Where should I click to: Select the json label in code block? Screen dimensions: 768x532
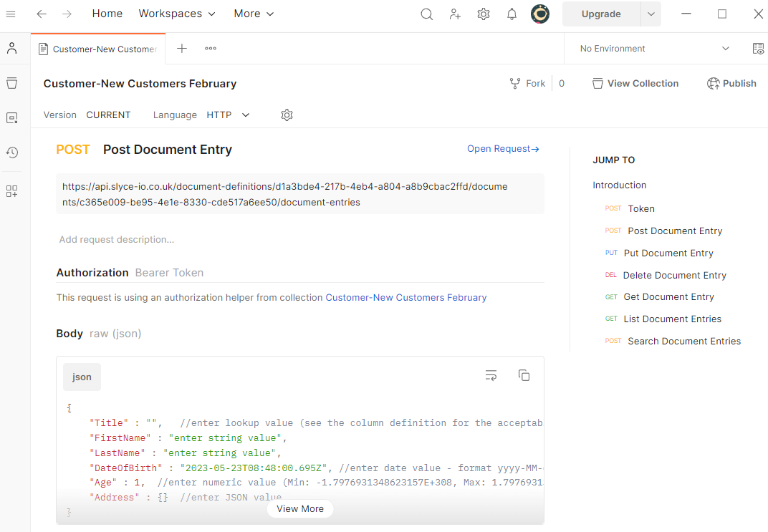click(x=82, y=377)
